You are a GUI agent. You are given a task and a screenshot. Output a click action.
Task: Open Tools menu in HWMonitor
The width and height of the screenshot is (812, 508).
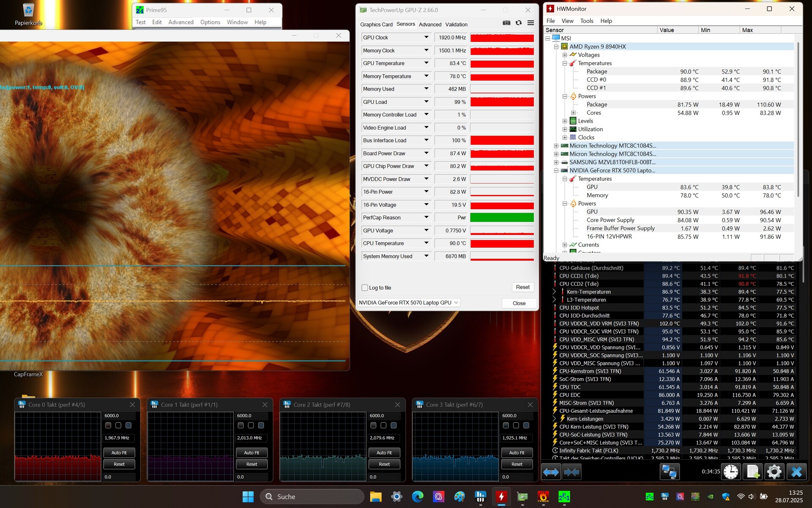pyautogui.click(x=587, y=21)
